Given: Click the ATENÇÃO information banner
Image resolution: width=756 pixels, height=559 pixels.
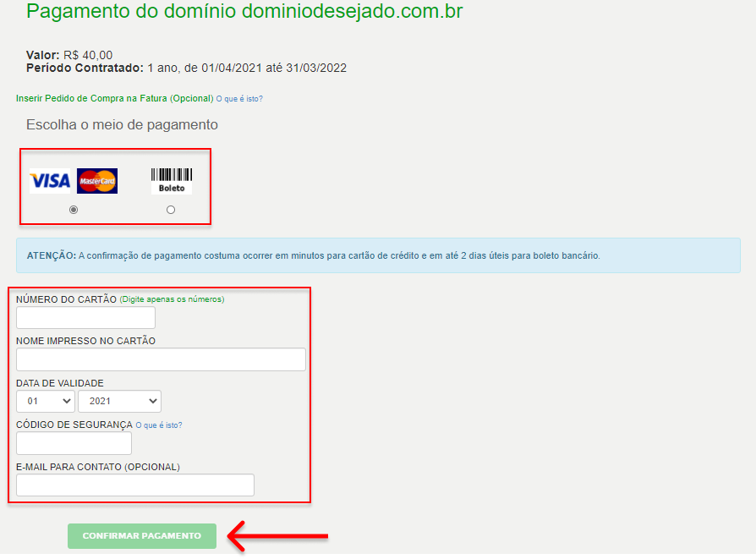Looking at the screenshot, I should coord(378,255).
